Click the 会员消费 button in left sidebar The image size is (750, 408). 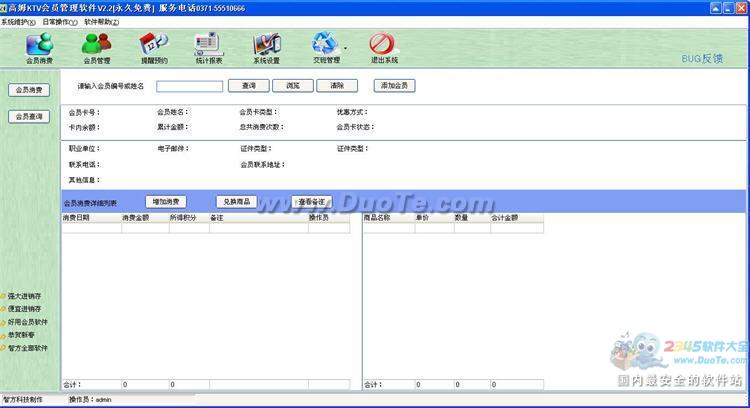(x=29, y=90)
